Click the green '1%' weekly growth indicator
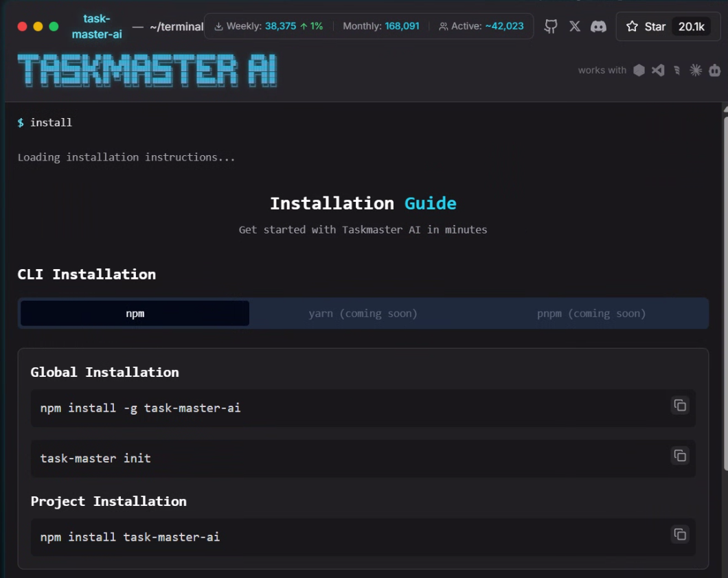 (312, 26)
